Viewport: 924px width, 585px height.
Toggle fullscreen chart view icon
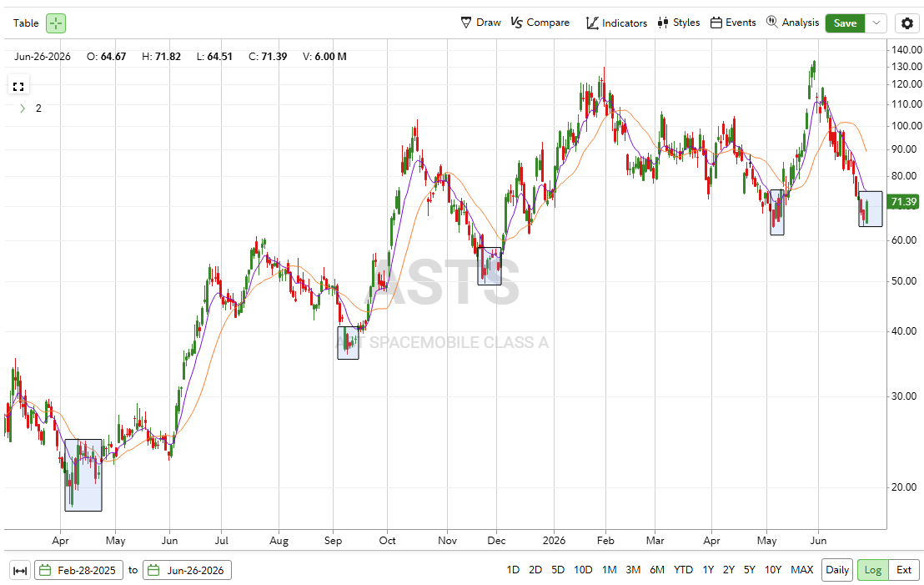pos(18,86)
